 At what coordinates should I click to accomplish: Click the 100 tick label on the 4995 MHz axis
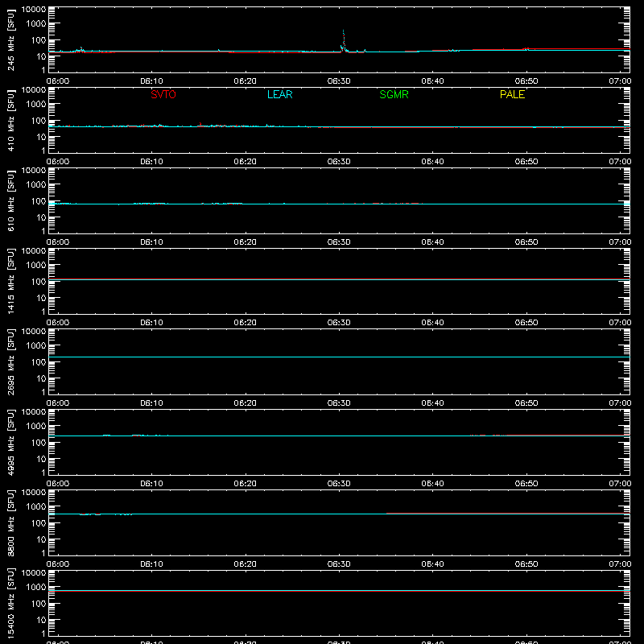[39, 443]
